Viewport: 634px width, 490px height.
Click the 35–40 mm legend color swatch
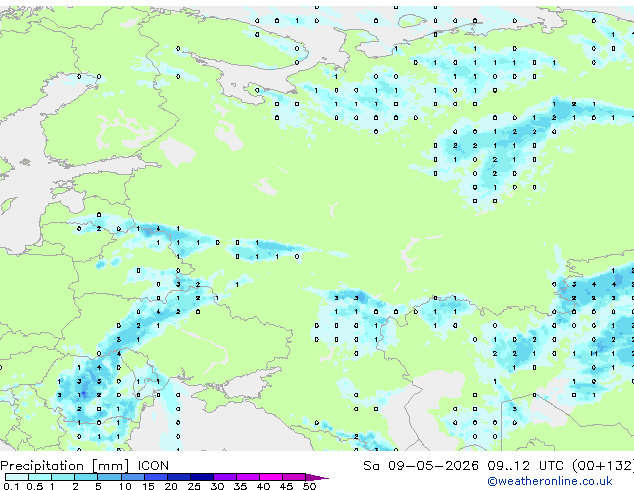tap(248, 477)
